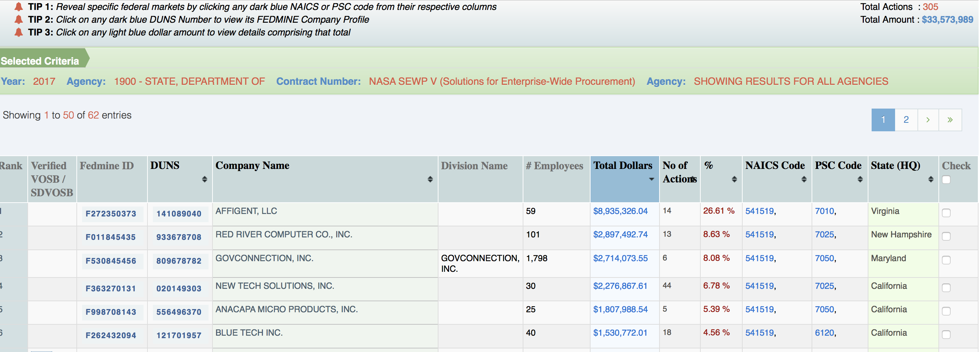The width and height of the screenshot is (980, 352).
Task: Open DUNS 809678782 company profile
Action: click(x=179, y=261)
